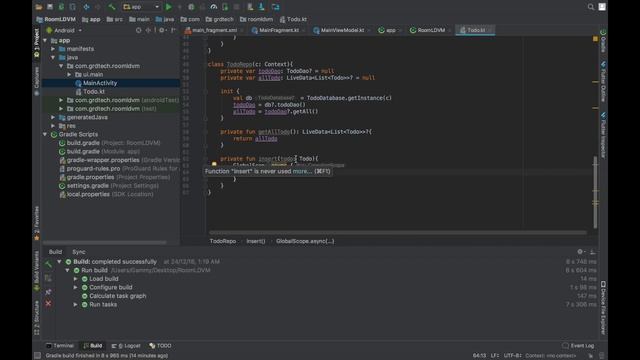Expand the generatedJava folder
The image size is (640, 360).
(53, 117)
